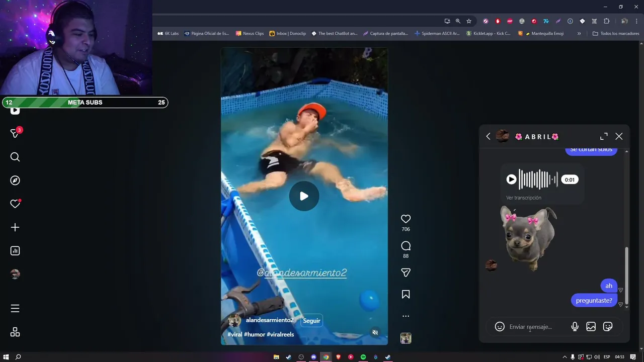644x362 pixels.
Task: Record a voice clip with microphone icon
Action: (x=575, y=327)
